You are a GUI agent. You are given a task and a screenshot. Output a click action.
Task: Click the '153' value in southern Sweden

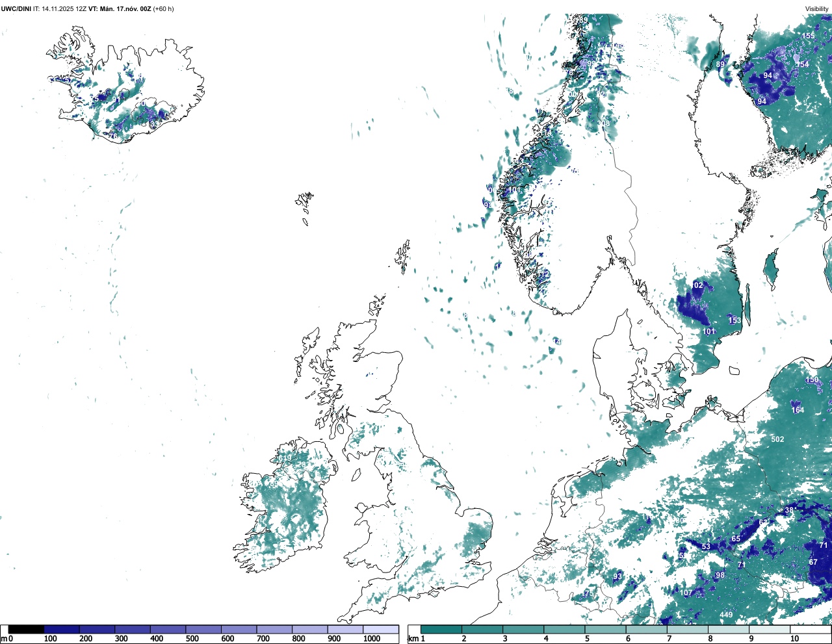point(734,321)
